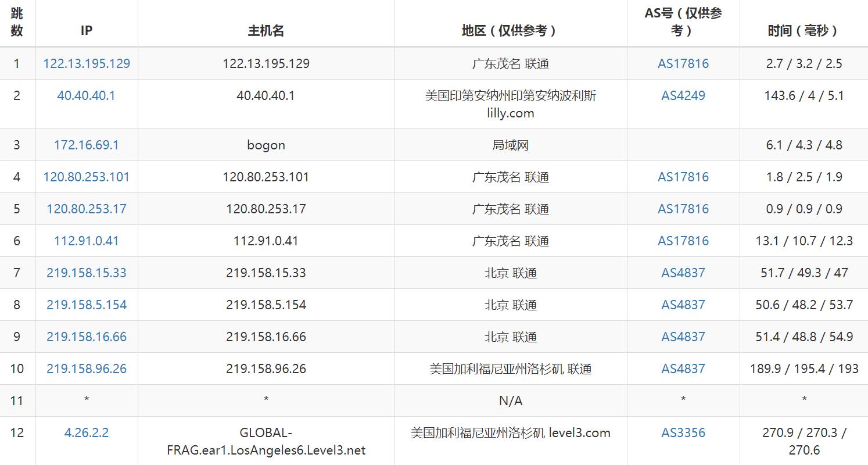Select the 时间（毫秒） column header

tap(804, 31)
